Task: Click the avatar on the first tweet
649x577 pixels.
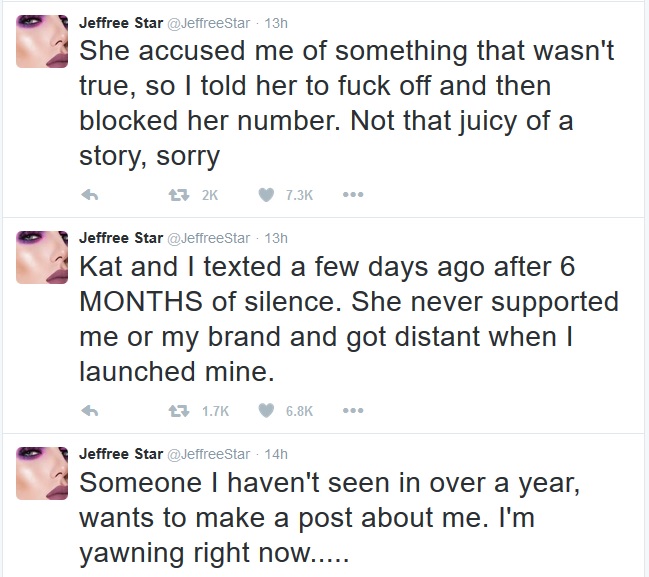Action: click(42, 42)
